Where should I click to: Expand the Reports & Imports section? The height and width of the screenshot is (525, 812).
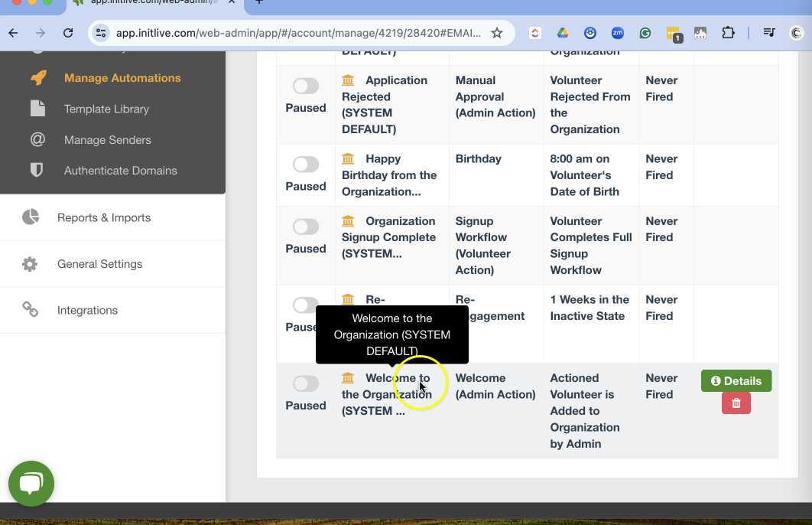click(104, 217)
